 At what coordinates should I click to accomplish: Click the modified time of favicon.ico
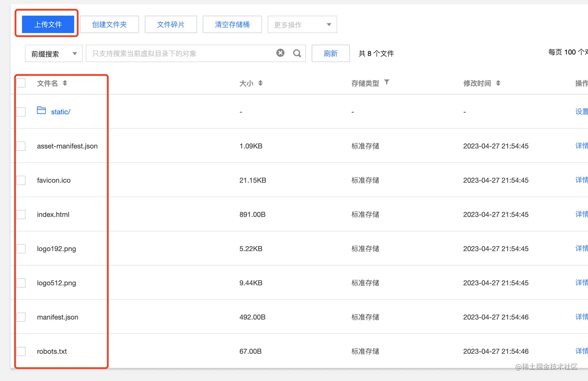[x=496, y=180]
